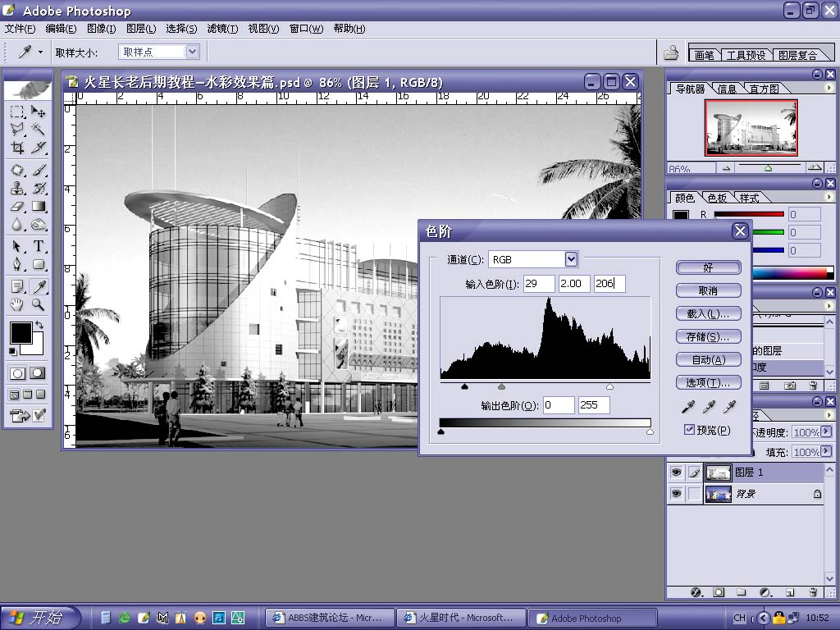840x630 pixels.
Task: Open the 窗口 menu
Action: pyautogui.click(x=307, y=29)
